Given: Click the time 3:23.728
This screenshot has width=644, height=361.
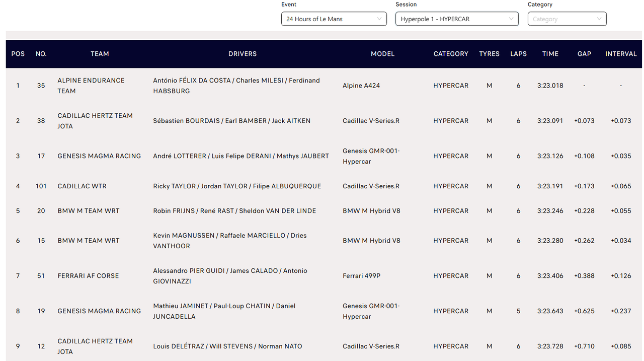Looking at the screenshot, I should click(x=550, y=346).
